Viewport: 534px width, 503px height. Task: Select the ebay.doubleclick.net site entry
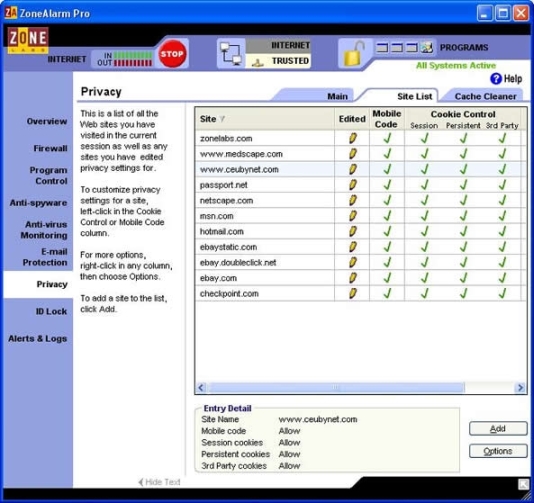pos(238,263)
